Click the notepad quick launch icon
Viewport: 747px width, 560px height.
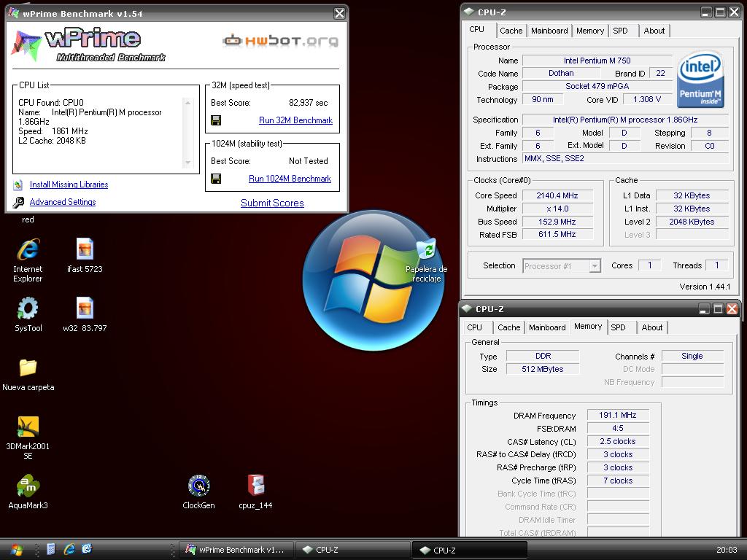click(51, 549)
